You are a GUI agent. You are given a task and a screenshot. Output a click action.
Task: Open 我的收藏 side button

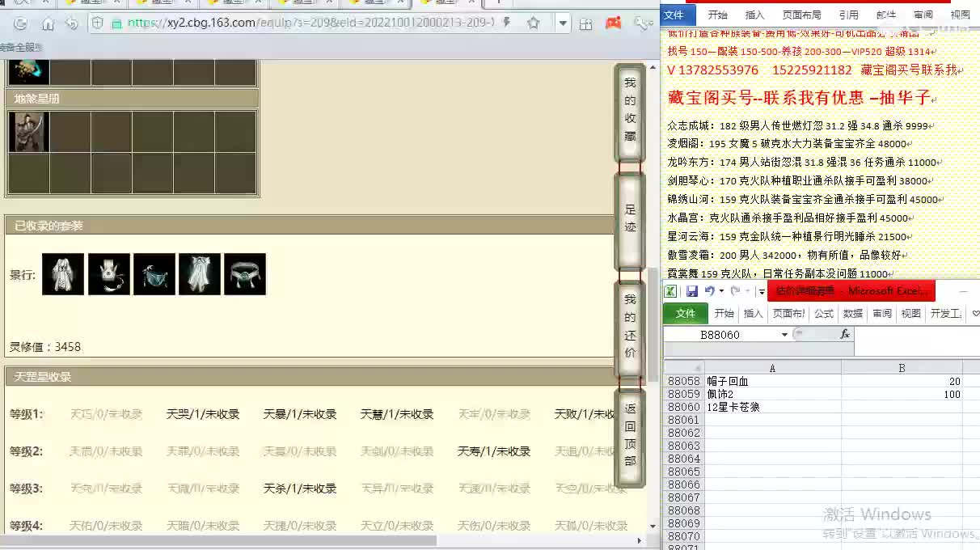pos(630,110)
